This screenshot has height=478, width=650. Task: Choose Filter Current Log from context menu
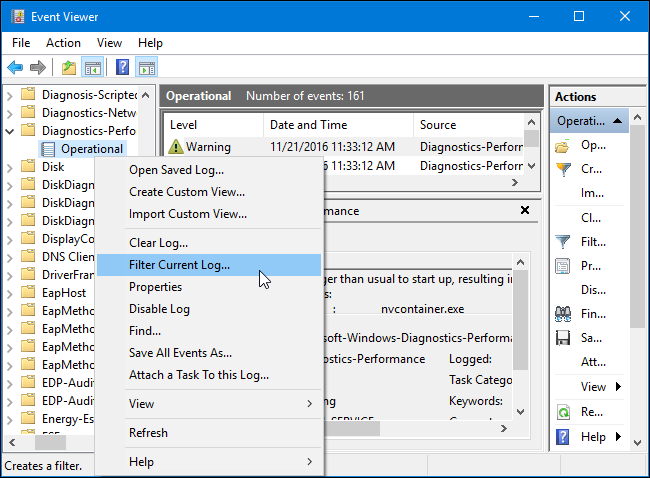(209, 265)
